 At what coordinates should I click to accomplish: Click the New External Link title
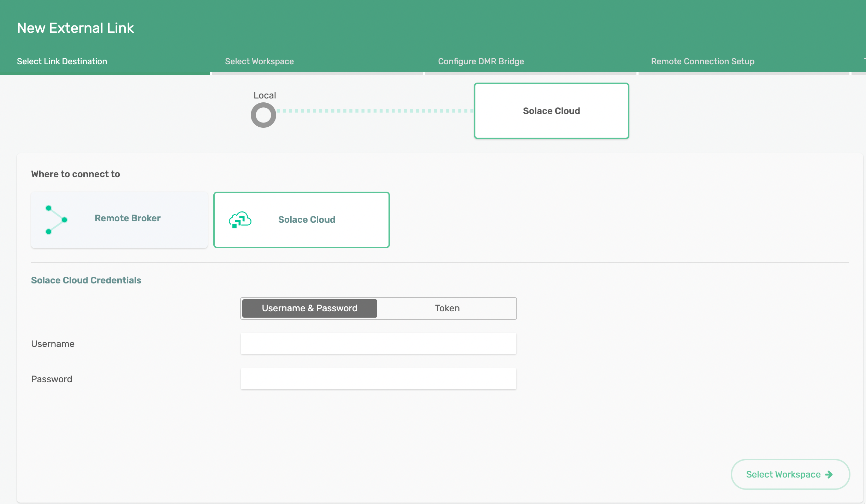(75, 28)
